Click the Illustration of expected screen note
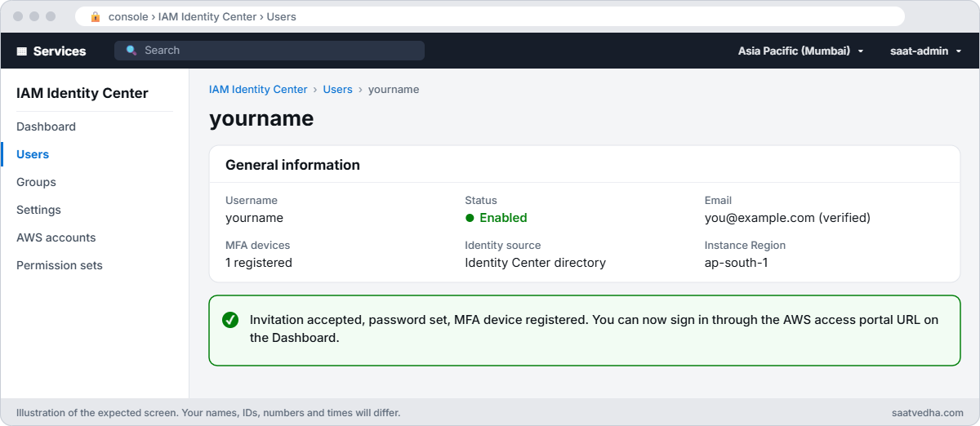This screenshot has height=426, width=980. (208, 413)
